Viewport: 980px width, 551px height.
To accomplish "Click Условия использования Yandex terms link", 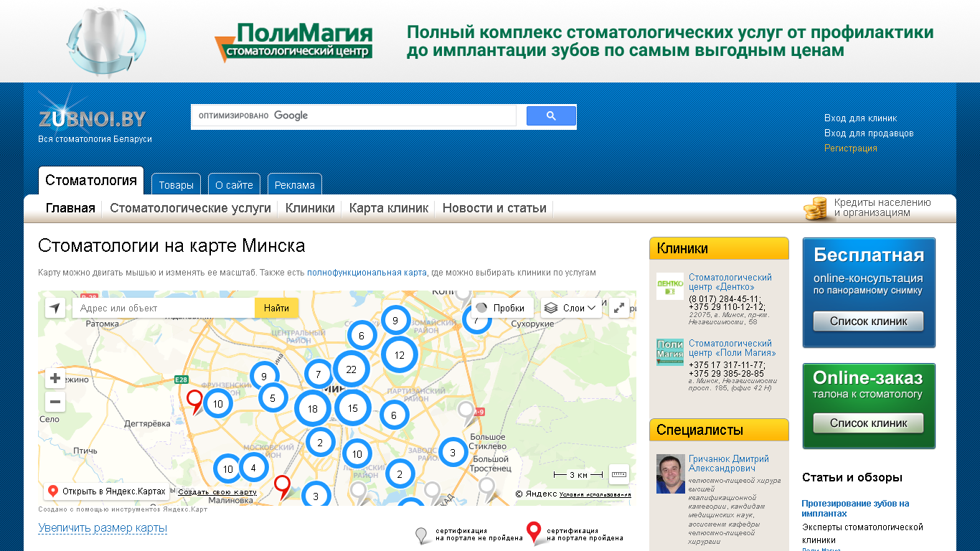I will pyautogui.click(x=595, y=494).
